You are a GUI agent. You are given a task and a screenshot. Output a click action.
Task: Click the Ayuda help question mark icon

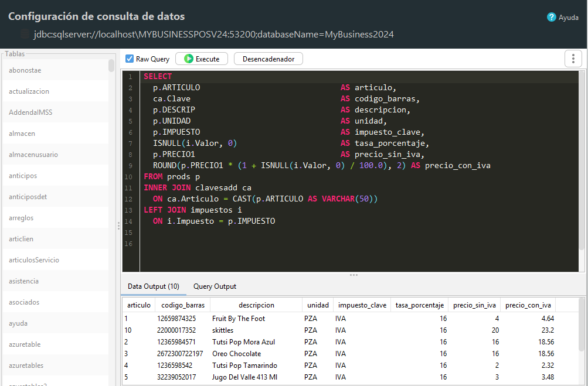coord(551,17)
